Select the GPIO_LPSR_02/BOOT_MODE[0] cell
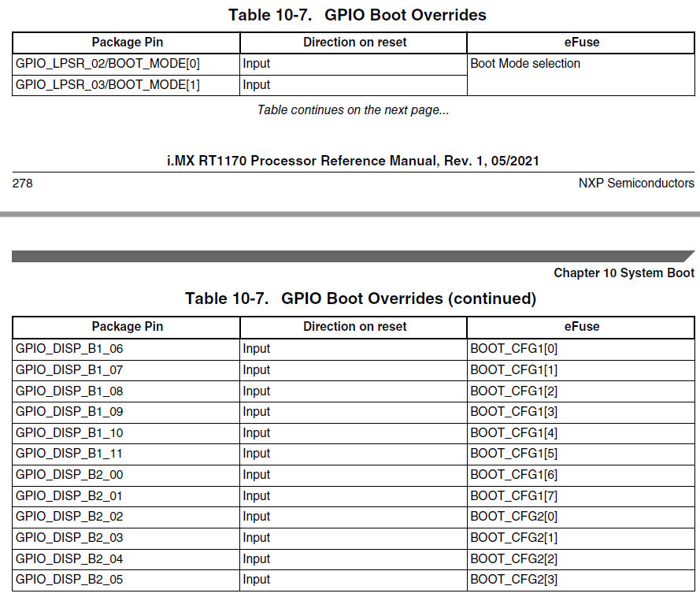The width and height of the screenshot is (700, 597). 126,64
